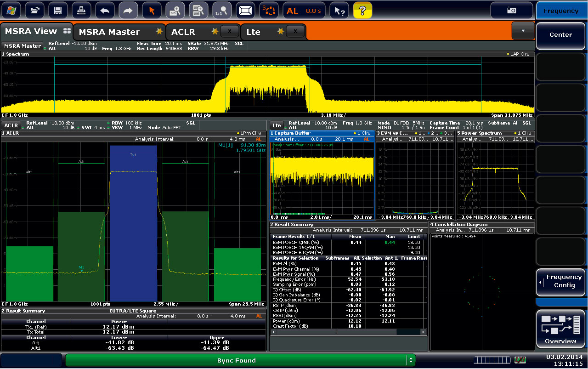Switch to the ACLR tab
The height and width of the screenshot is (369, 588).
(x=183, y=32)
